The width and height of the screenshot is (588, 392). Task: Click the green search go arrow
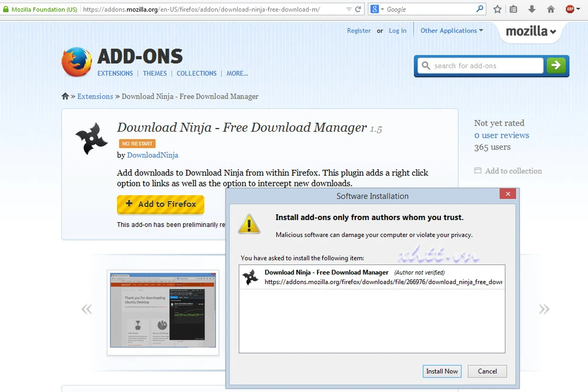click(x=556, y=65)
